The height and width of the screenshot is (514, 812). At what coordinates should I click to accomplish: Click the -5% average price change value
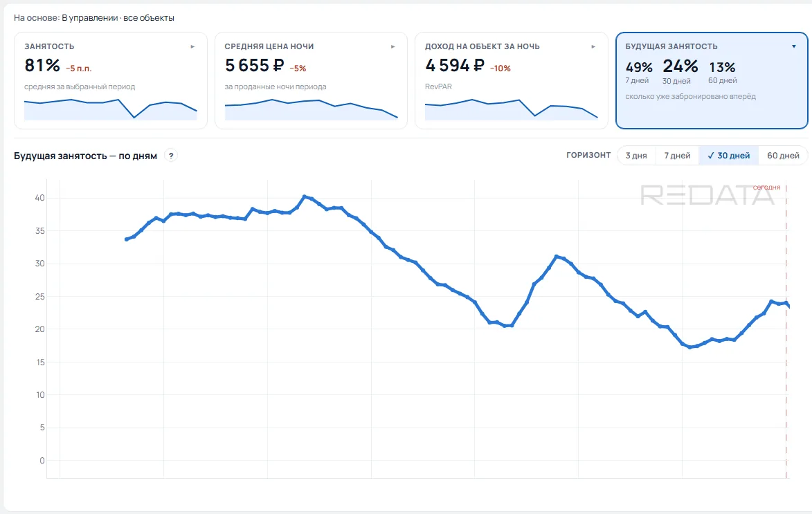[x=298, y=68]
